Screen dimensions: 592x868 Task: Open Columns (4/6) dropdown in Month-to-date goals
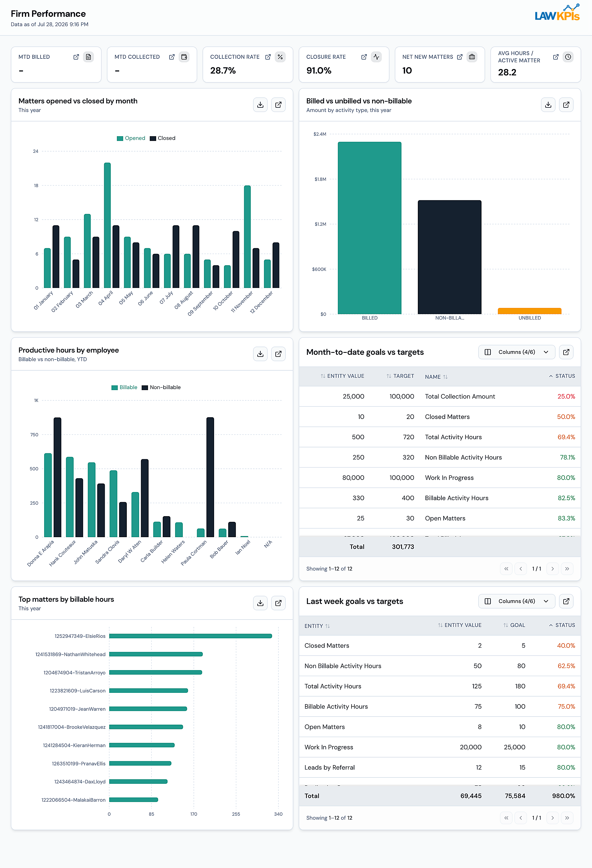click(x=517, y=352)
